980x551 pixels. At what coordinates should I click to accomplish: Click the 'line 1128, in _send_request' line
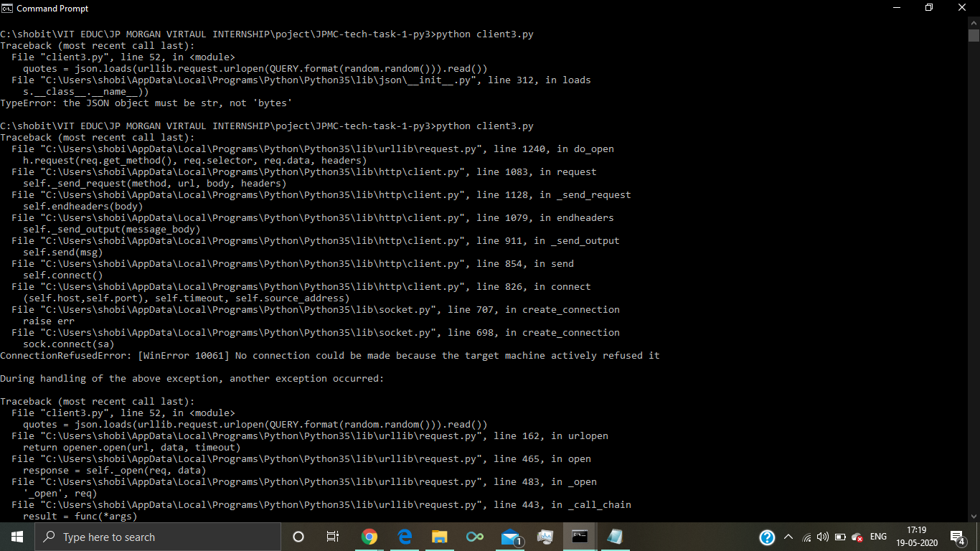(x=321, y=195)
